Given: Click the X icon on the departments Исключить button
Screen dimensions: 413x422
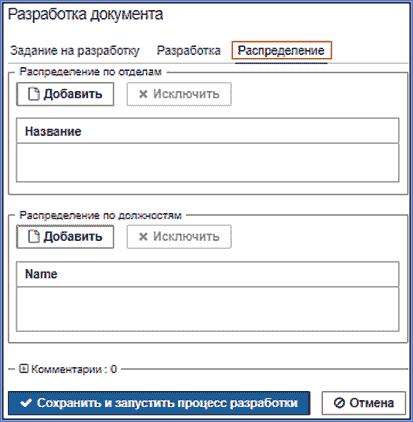Looking at the screenshot, I should (143, 94).
